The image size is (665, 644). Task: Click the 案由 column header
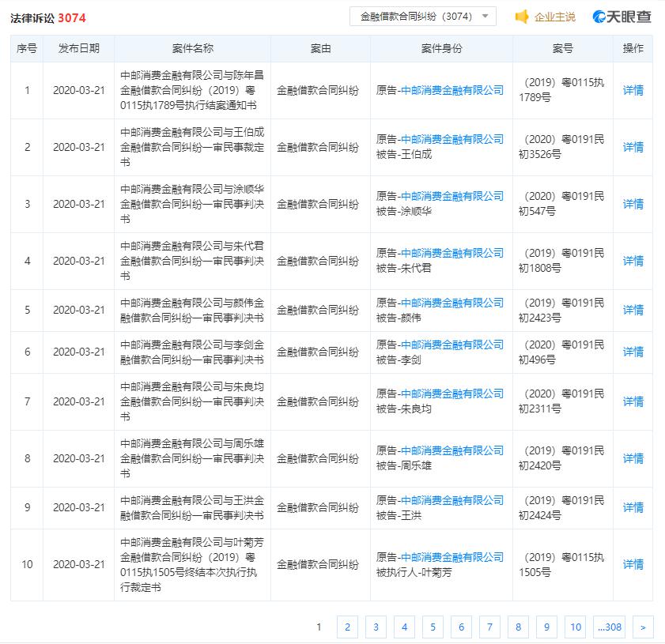(x=320, y=48)
